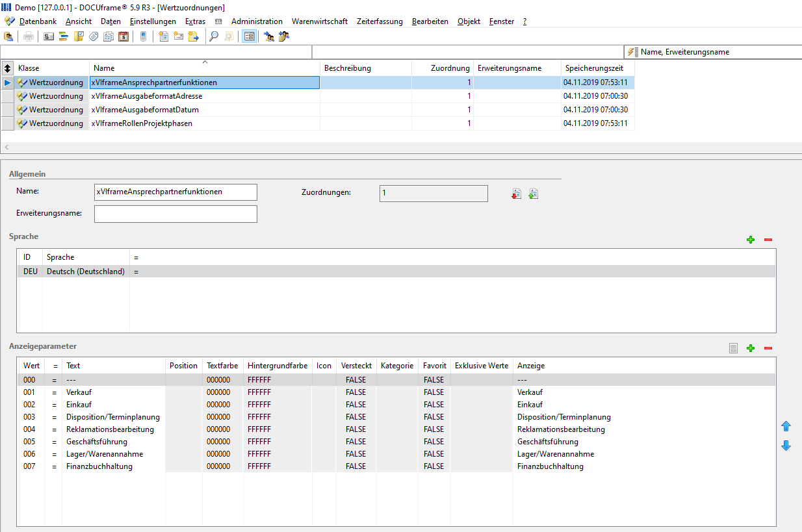The width and height of the screenshot is (802, 532).
Task: Click the mobile phone toolbar icon
Action: 144,36
